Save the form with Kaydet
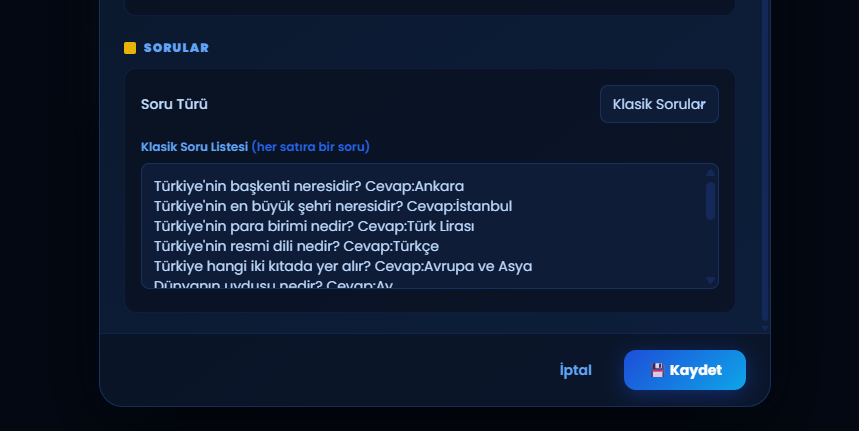 (684, 370)
